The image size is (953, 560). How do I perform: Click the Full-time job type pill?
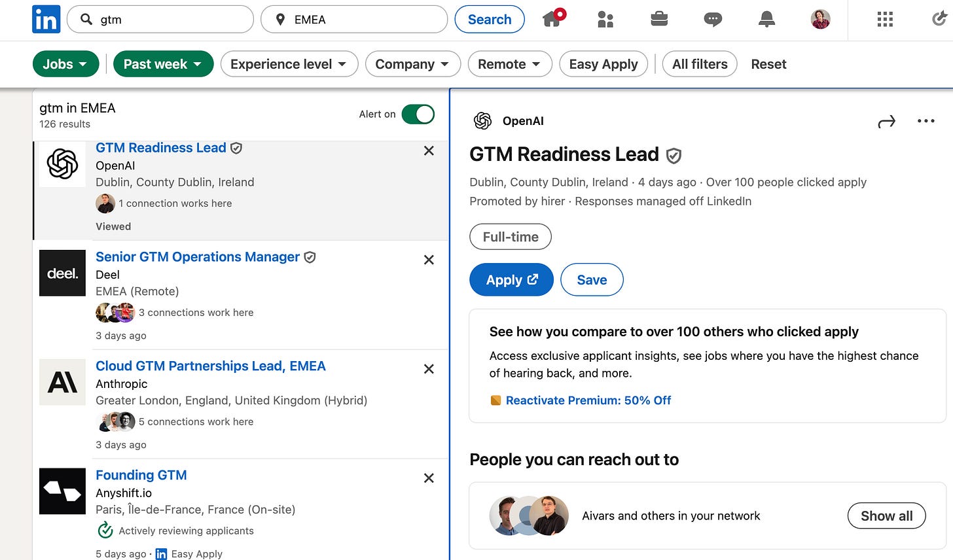click(511, 237)
